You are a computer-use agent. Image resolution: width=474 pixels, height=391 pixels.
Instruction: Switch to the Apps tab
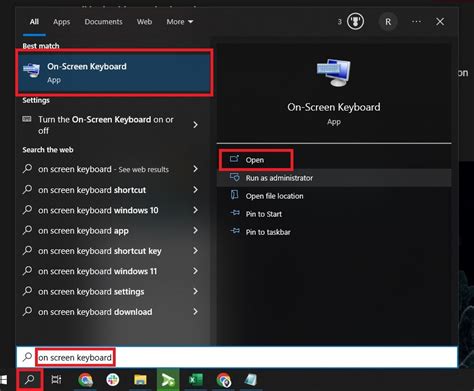[62, 22]
